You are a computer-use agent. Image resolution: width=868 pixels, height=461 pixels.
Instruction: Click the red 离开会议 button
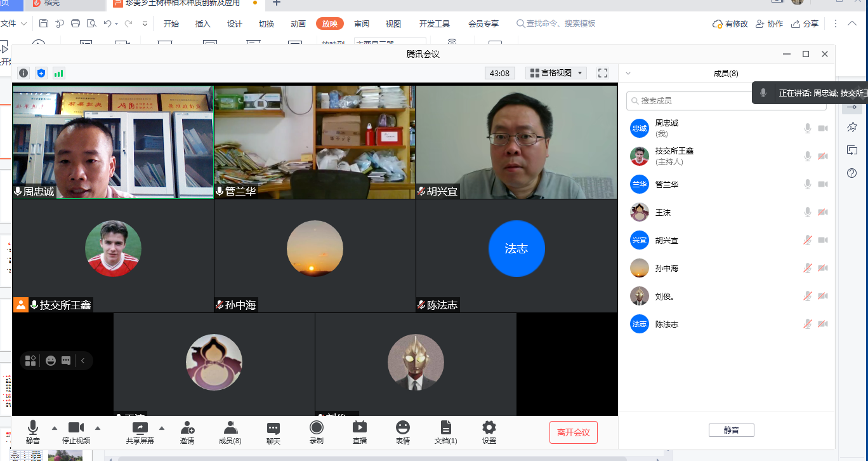point(574,432)
